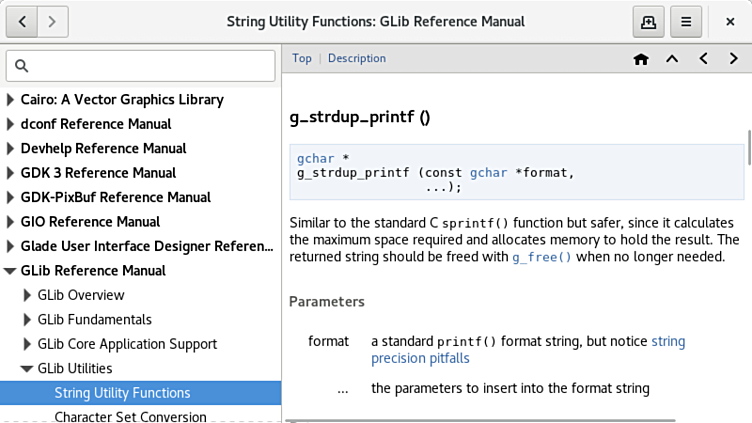Go to the book home page icon
Viewport: 752px width, 423px height.
(641, 59)
